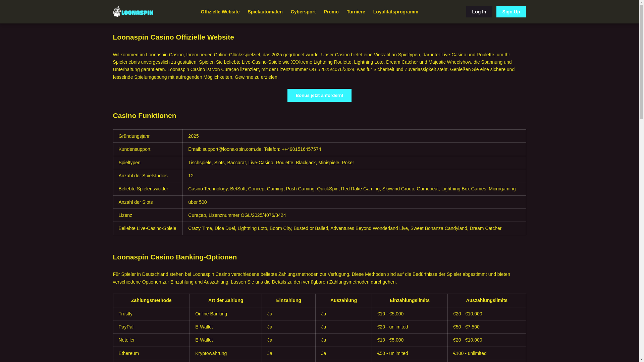Click the Sign Up button
This screenshot has width=644, height=362.
(511, 12)
